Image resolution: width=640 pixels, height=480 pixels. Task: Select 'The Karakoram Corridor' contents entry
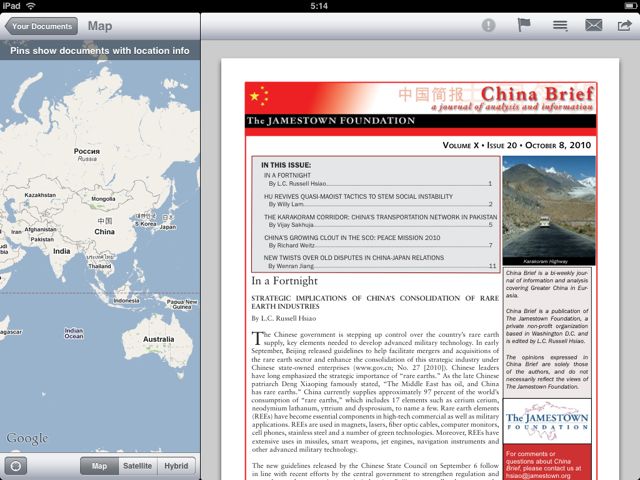click(x=380, y=220)
